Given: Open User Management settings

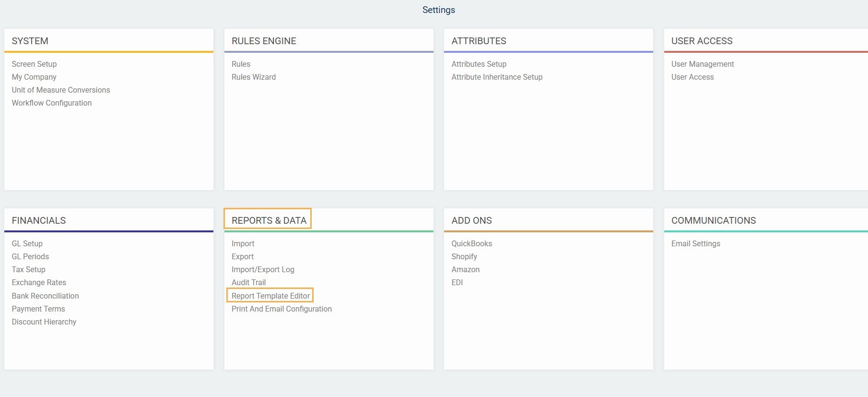Looking at the screenshot, I should click(x=702, y=64).
